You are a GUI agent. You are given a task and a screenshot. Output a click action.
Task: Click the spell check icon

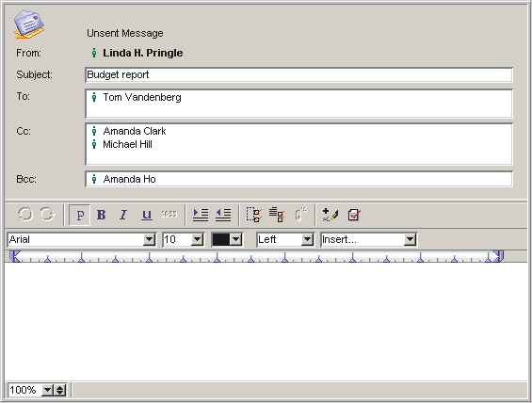pos(354,215)
